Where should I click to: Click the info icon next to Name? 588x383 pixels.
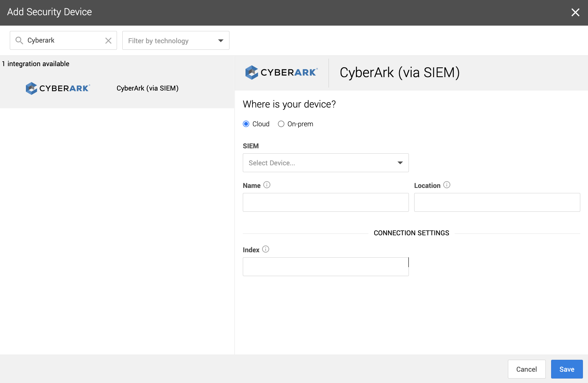point(267,185)
